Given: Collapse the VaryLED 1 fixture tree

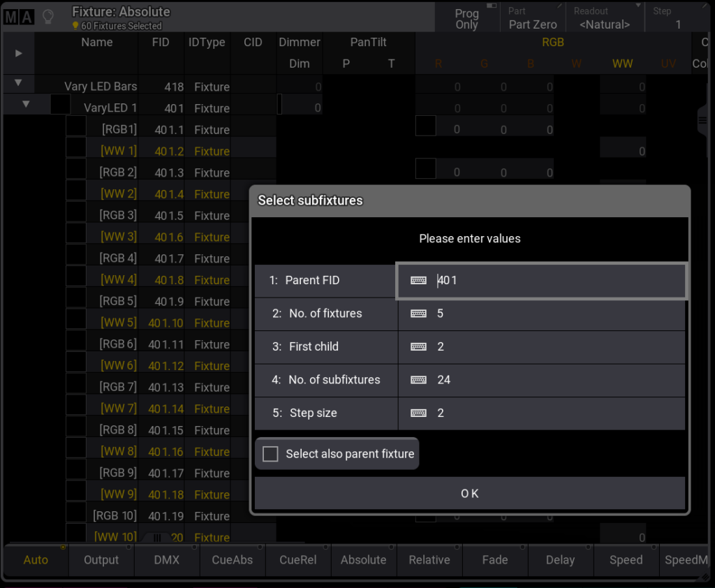Looking at the screenshot, I should [26, 105].
